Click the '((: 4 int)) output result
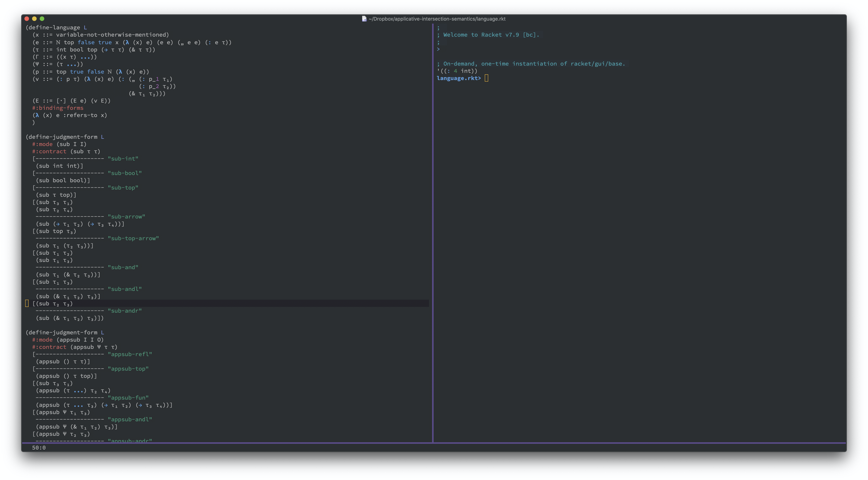Screen dimensions: 868x480 pyautogui.click(x=457, y=71)
